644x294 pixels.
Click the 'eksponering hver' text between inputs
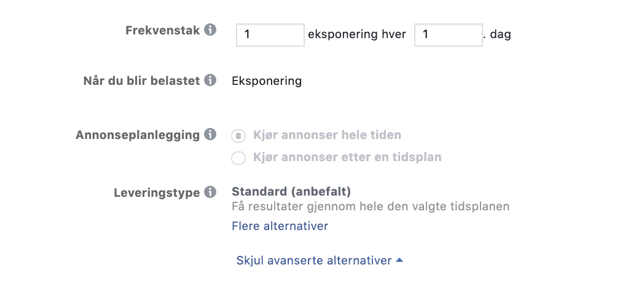357,34
